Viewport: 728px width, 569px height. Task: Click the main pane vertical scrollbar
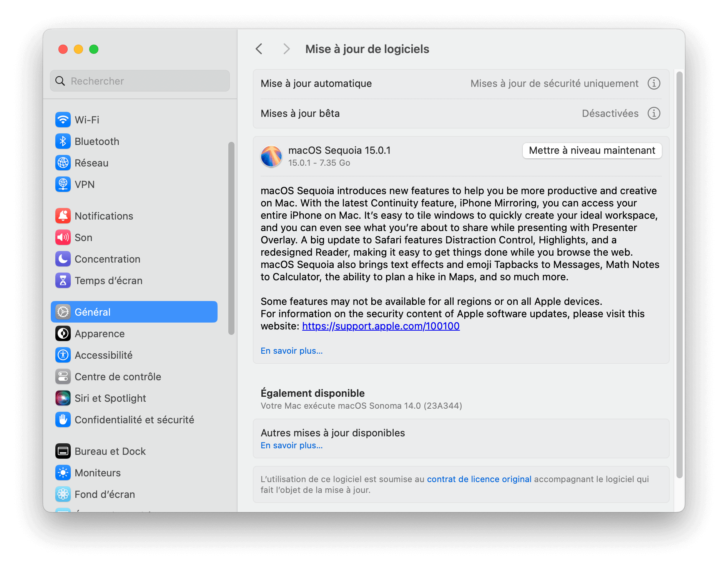[x=680, y=275]
